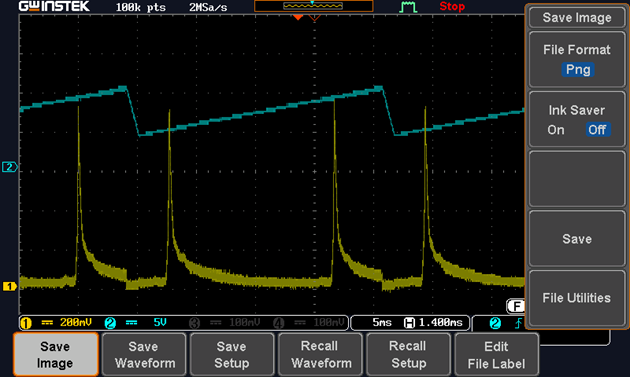Click the trigger source channel 2 icon
Screen dimensions: 630x377
click(x=495, y=323)
